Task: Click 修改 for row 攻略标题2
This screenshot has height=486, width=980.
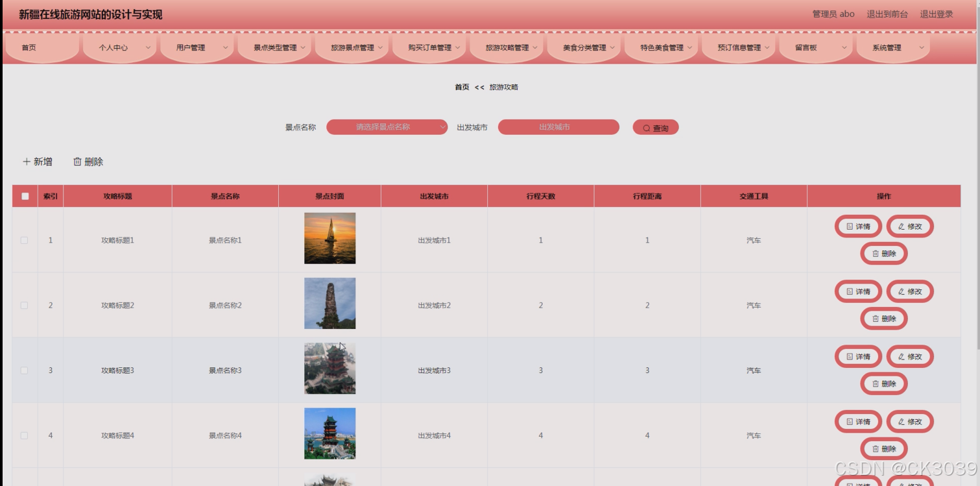Action: point(910,291)
